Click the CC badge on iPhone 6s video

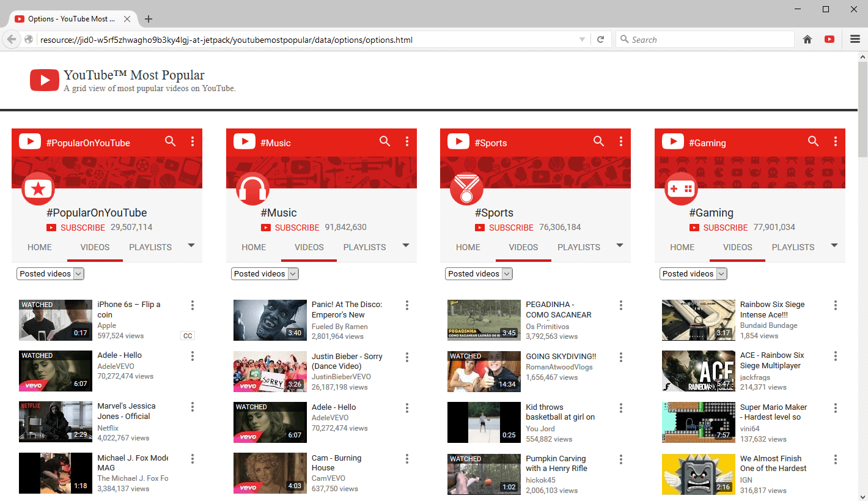pyautogui.click(x=188, y=336)
